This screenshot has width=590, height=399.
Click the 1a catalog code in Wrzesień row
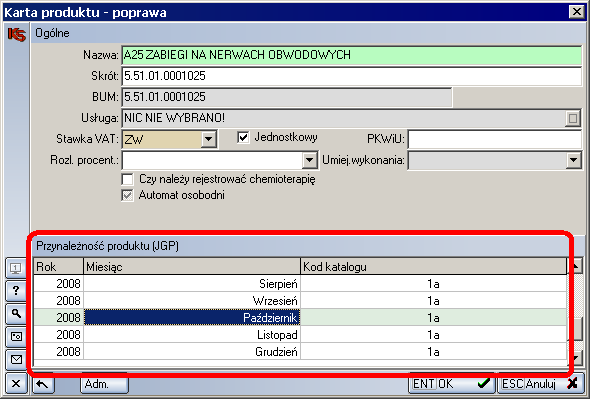pyautogui.click(x=433, y=301)
